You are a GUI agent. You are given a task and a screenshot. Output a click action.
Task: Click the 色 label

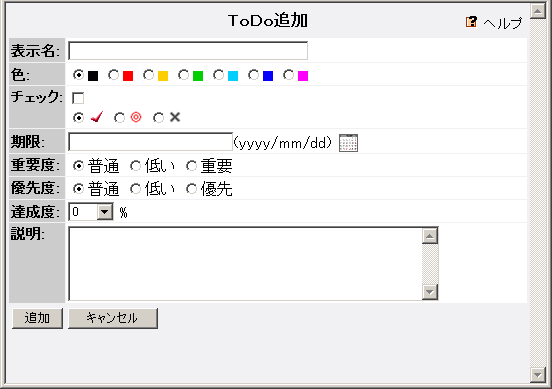click(20, 75)
